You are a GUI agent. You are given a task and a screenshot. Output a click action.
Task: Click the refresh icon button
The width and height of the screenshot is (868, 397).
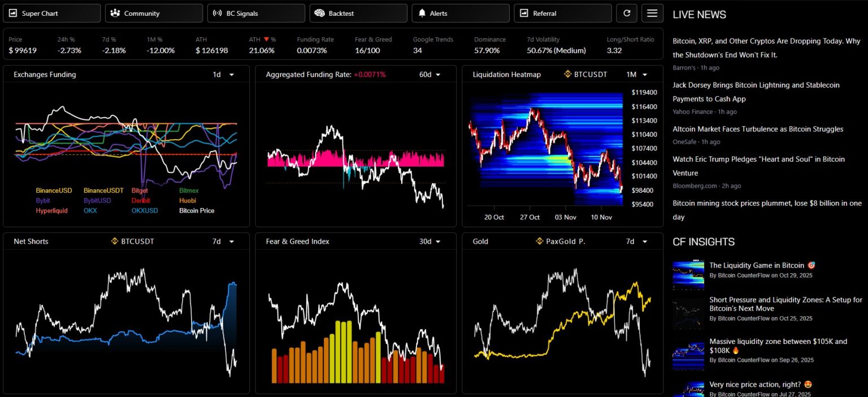pos(626,13)
